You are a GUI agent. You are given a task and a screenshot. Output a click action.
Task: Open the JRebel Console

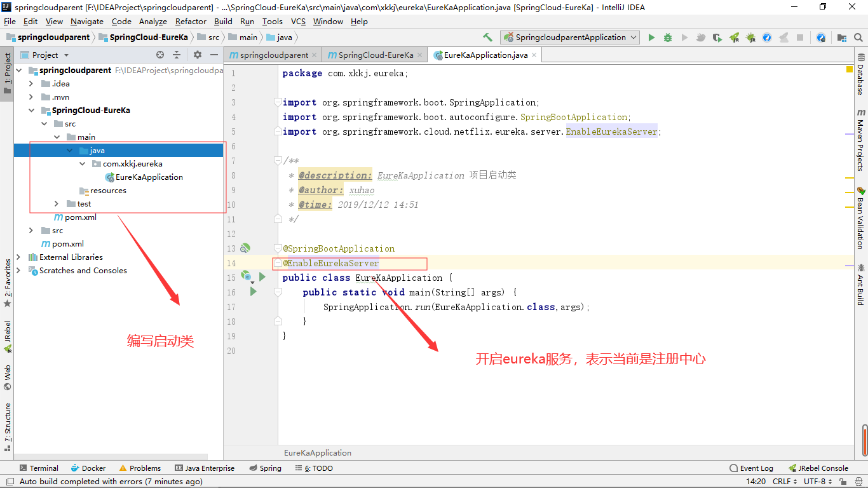point(818,468)
